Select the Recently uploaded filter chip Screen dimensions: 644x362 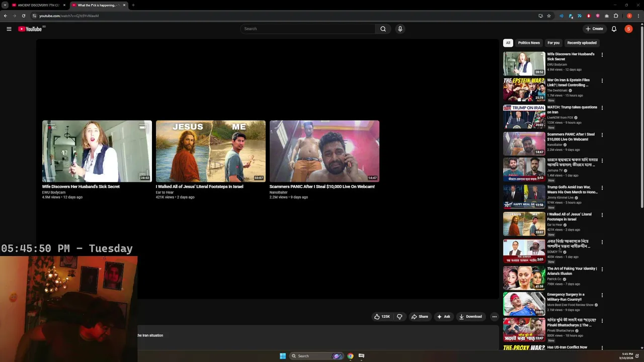(x=582, y=43)
